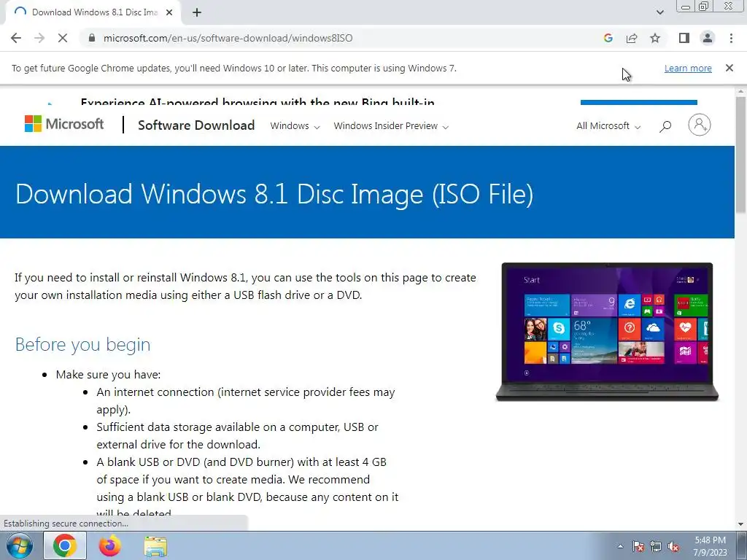The image size is (747, 560).
Task: Click "Download Windows 8.1 Disc Image" heading
Action: 274,194
